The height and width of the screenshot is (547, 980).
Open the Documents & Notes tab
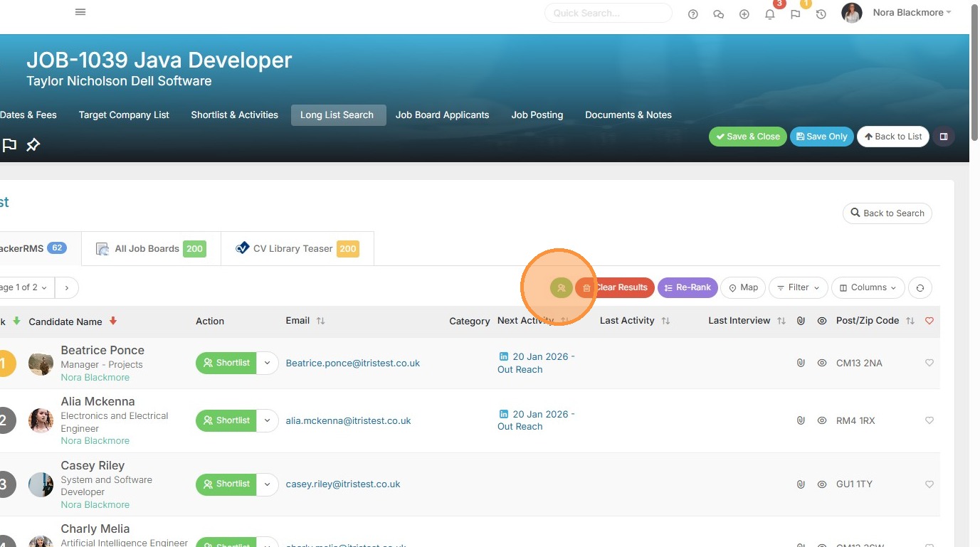click(x=628, y=115)
